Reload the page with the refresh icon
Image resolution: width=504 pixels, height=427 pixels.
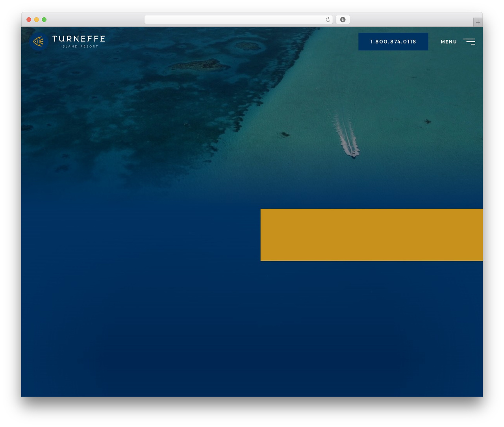pos(328,20)
